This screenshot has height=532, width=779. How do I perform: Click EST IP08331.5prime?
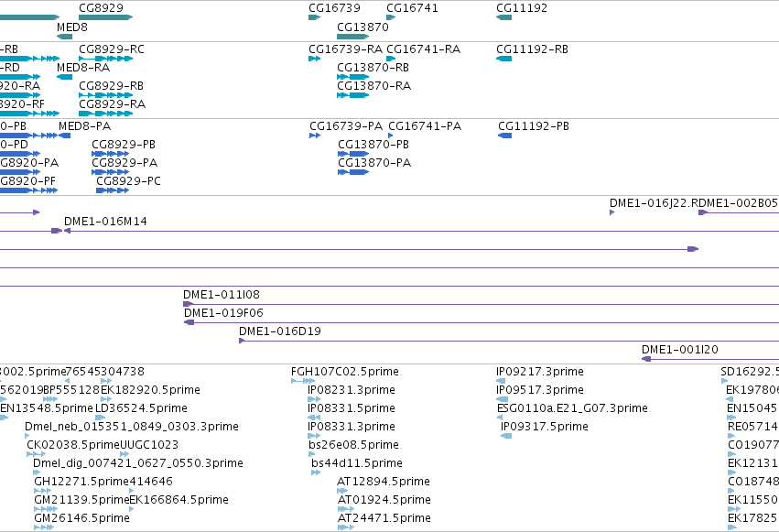pos(314,418)
